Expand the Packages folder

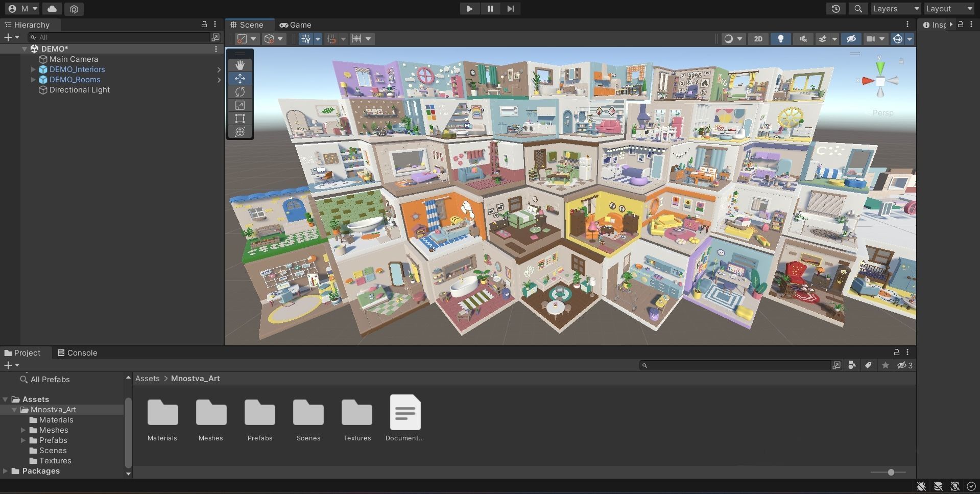pyautogui.click(x=5, y=471)
